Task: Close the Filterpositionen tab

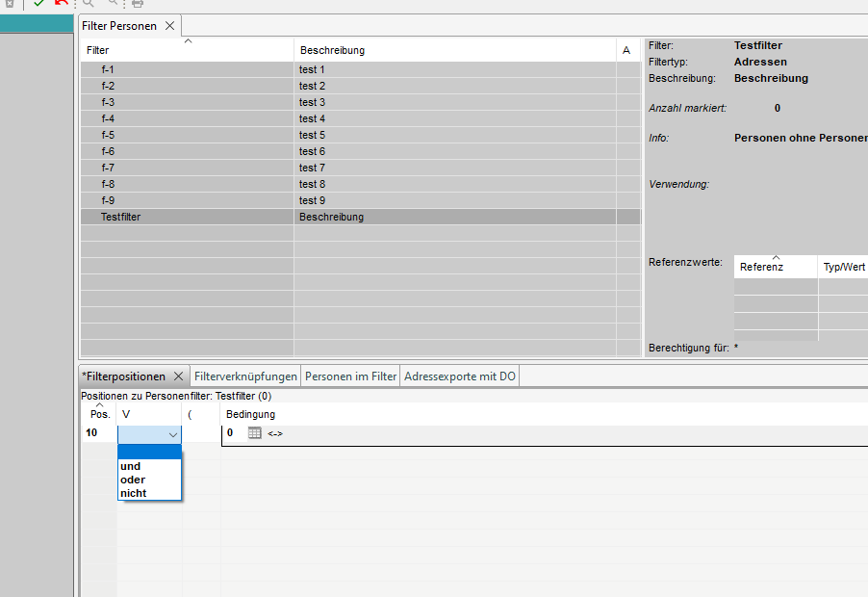Action: click(x=178, y=376)
